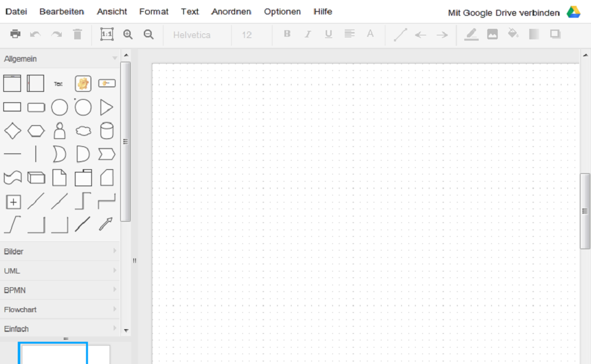This screenshot has height=364, width=591.
Task: Click the canvas vertical scrollbar handle
Action: 585,211
